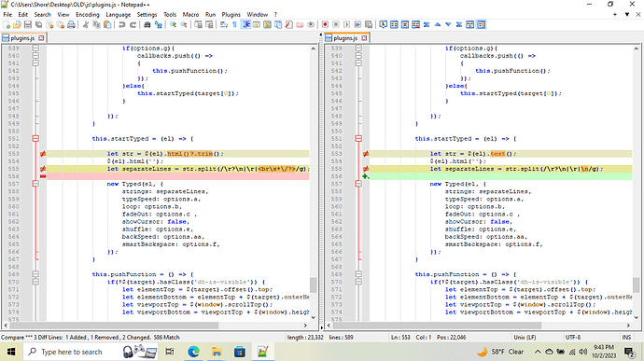
Task: Redo edit with toolbar arrow
Action: tap(133, 24)
